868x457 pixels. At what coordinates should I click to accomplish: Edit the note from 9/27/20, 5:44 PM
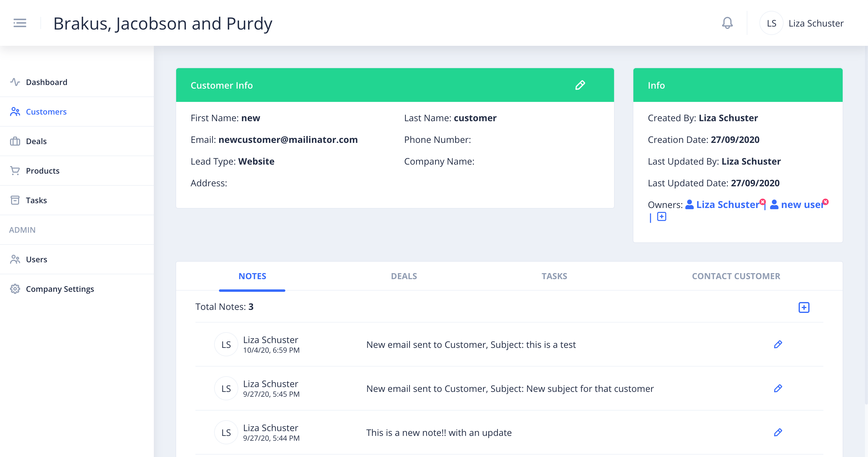pyautogui.click(x=778, y=432)
